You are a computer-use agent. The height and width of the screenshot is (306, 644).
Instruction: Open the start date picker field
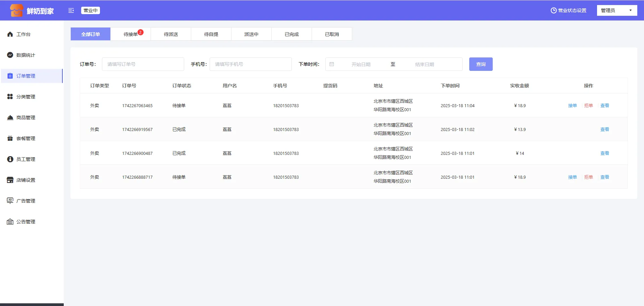(361, 64)
